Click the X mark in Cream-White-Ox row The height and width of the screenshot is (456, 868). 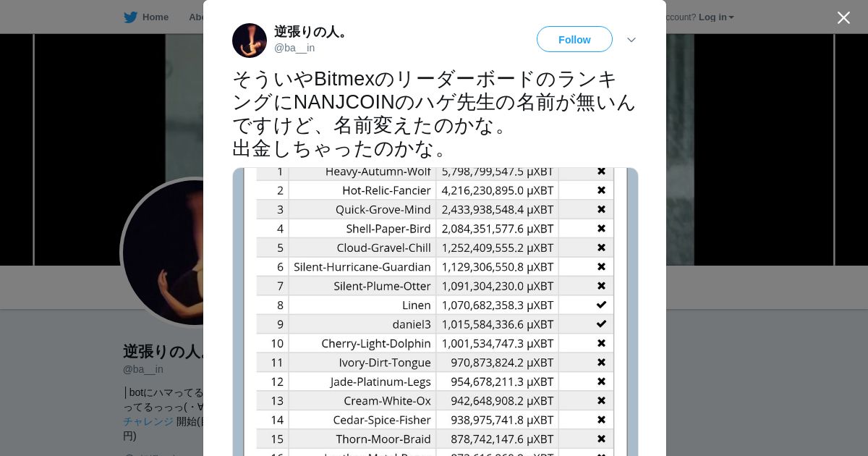click(601, 400)
